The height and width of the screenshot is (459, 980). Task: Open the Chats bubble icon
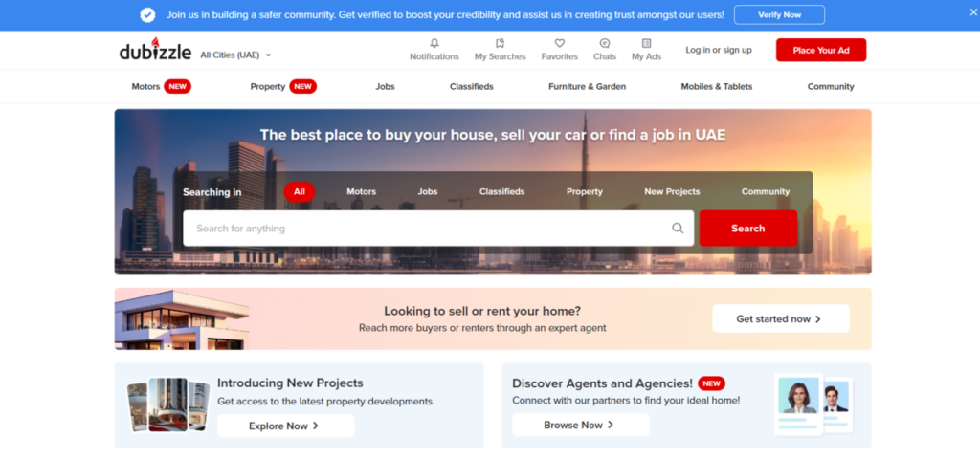click(605, 43)
